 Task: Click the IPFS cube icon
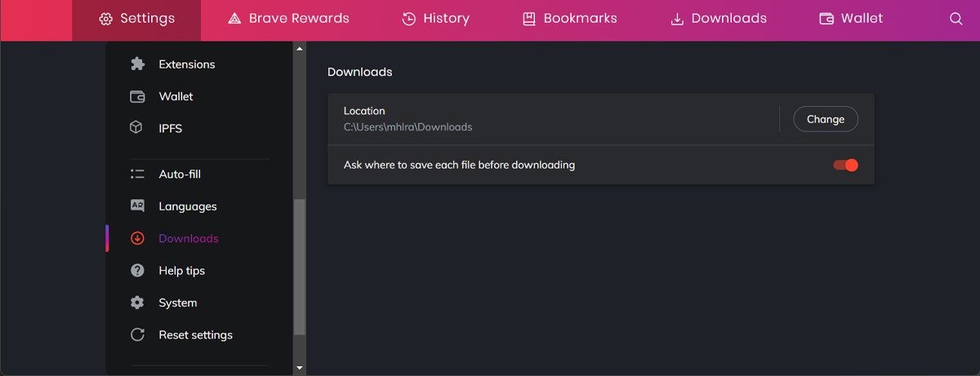click(137, 128)
